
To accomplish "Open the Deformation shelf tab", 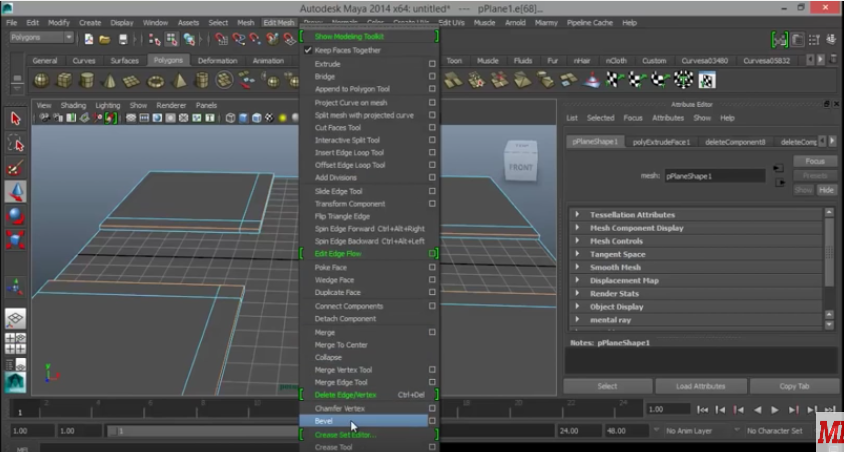I will [x=217, y=60].
